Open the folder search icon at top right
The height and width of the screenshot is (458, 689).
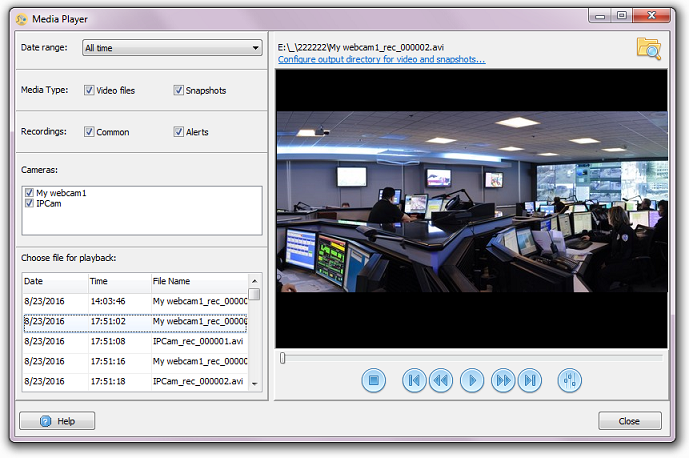(x=649, y=48)
